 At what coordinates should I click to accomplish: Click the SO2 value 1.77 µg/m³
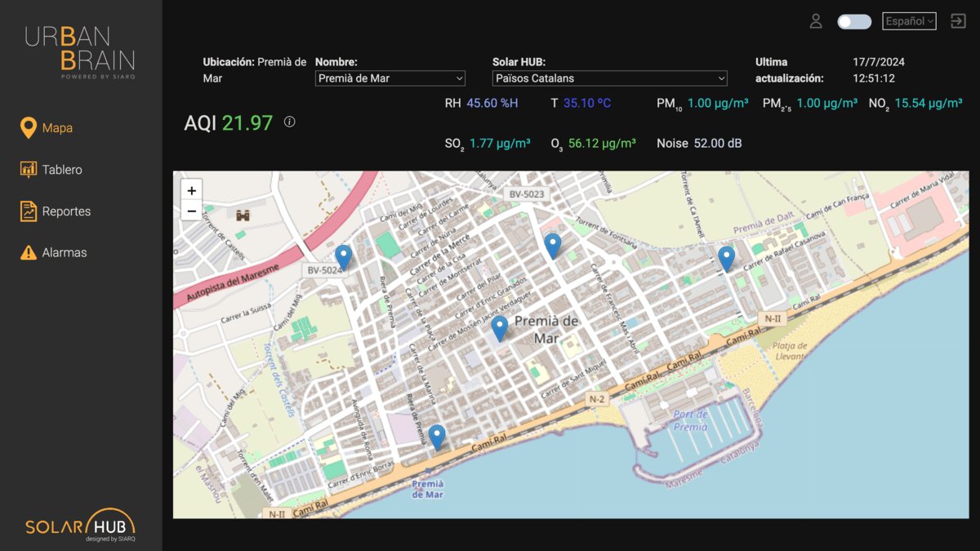coord(500,144)
